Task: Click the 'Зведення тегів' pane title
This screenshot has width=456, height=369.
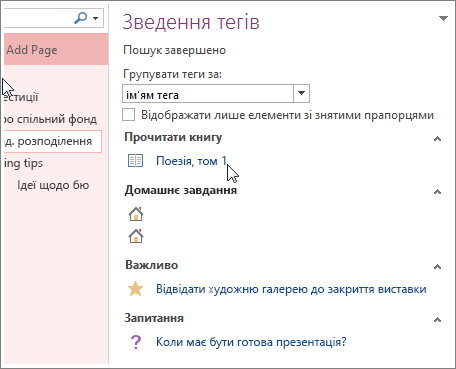Action: point(191,22)
